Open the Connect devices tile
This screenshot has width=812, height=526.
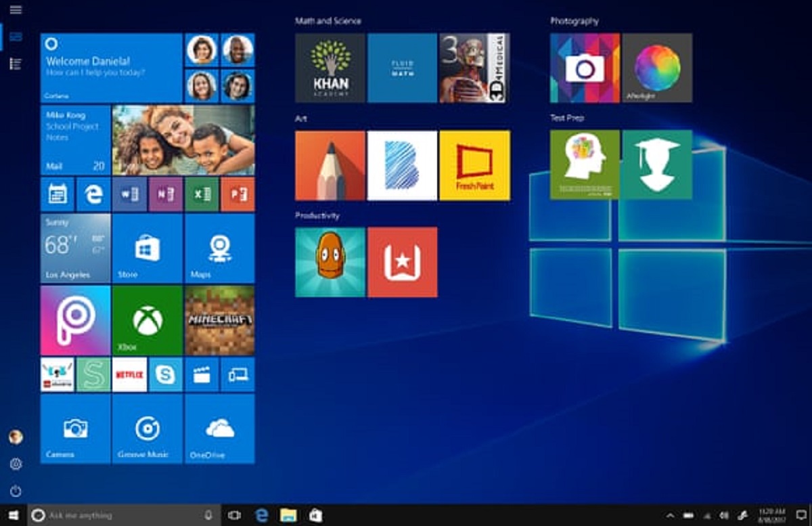[x=238, y=375]
